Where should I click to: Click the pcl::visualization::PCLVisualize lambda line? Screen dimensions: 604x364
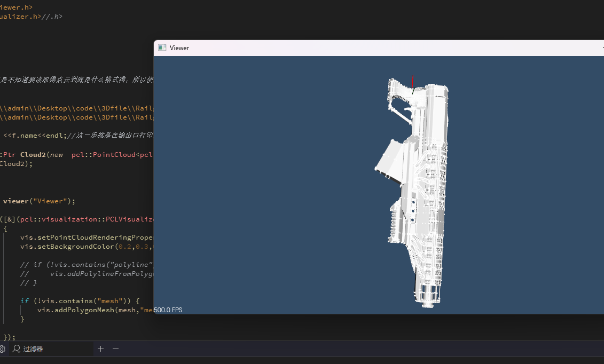click(x=77, y=219)
